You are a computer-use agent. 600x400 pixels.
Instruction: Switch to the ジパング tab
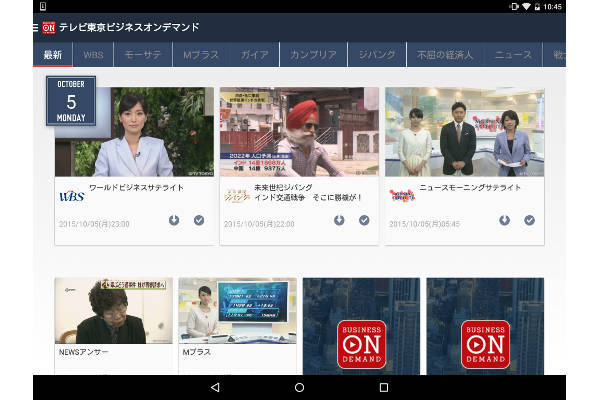[377, 55]
